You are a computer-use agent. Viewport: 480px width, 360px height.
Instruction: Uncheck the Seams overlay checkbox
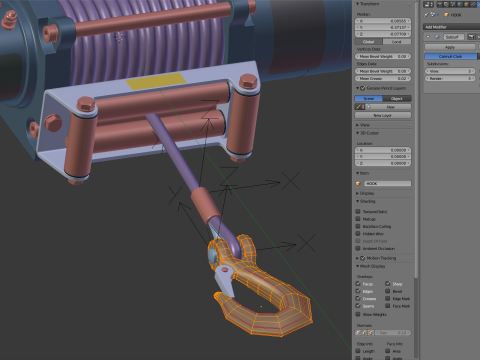tap(358, 306)
